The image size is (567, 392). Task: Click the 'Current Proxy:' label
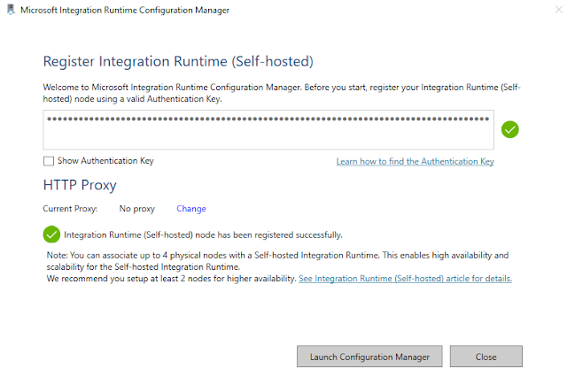click(x=70, y=209)
